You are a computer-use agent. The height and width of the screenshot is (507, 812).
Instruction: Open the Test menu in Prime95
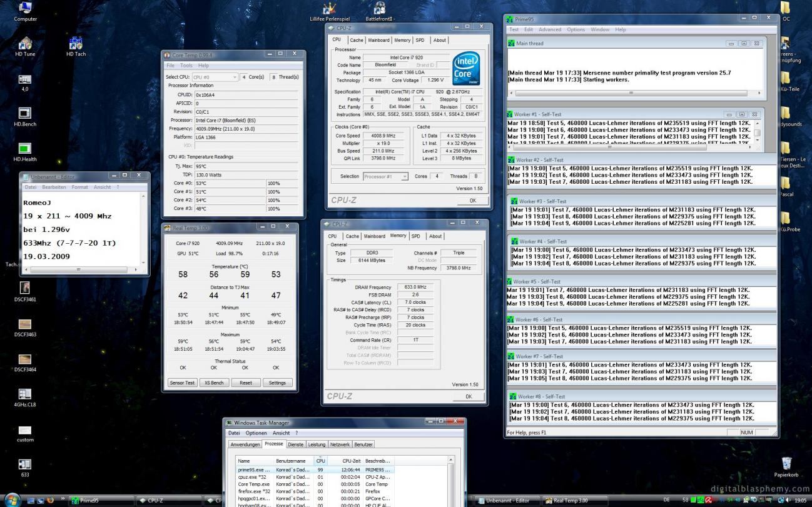point(514,29)
